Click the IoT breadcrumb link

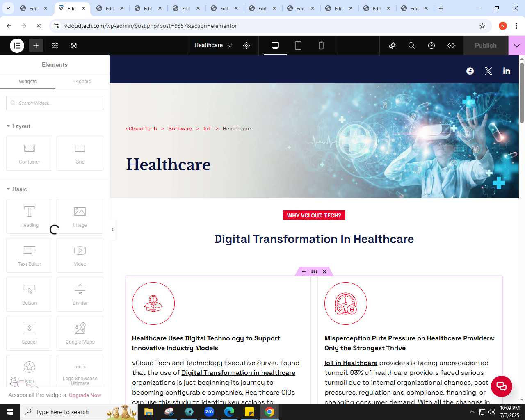click(207, 128)
